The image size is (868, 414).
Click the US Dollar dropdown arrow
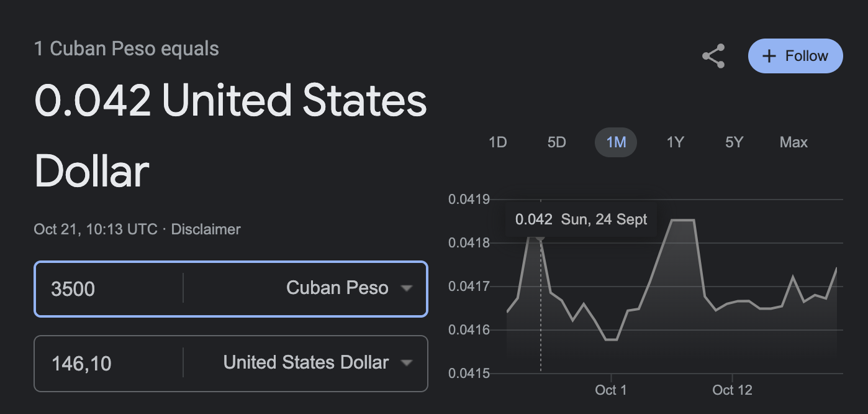[x=407, y=363]
